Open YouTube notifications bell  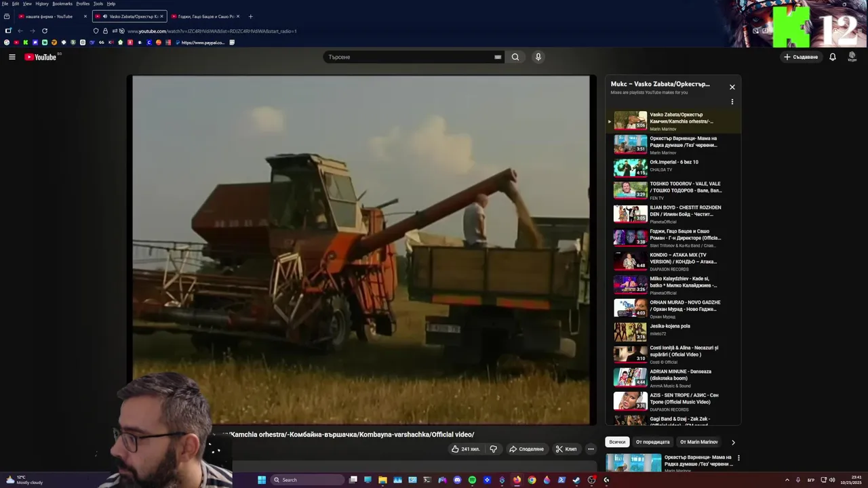833,57
